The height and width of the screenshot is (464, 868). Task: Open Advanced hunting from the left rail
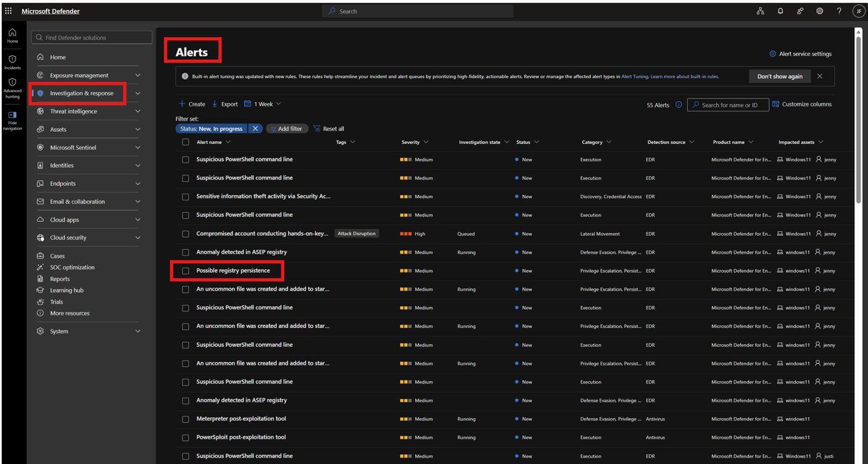pyautogui.click(x=12, y=89)
